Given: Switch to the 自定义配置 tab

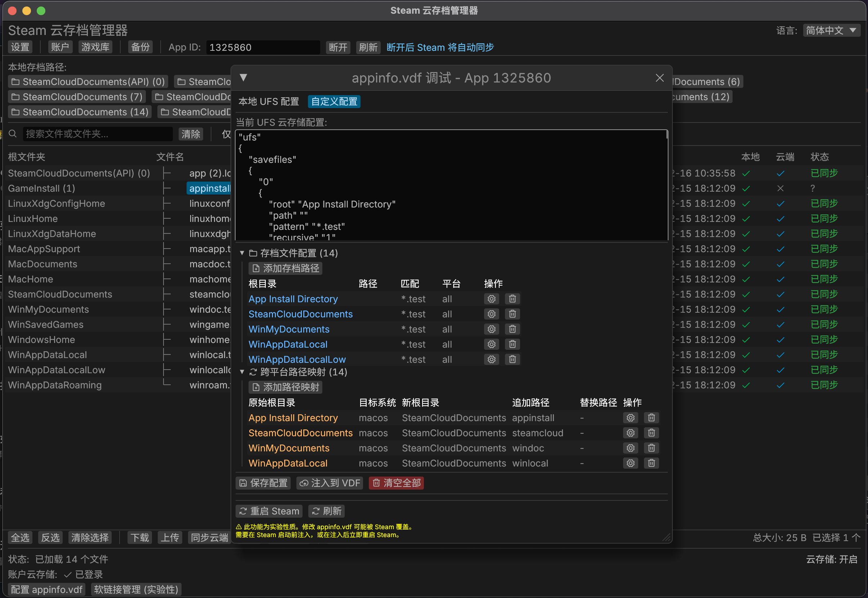Looking at the screenshot, I should click(334, 102).
